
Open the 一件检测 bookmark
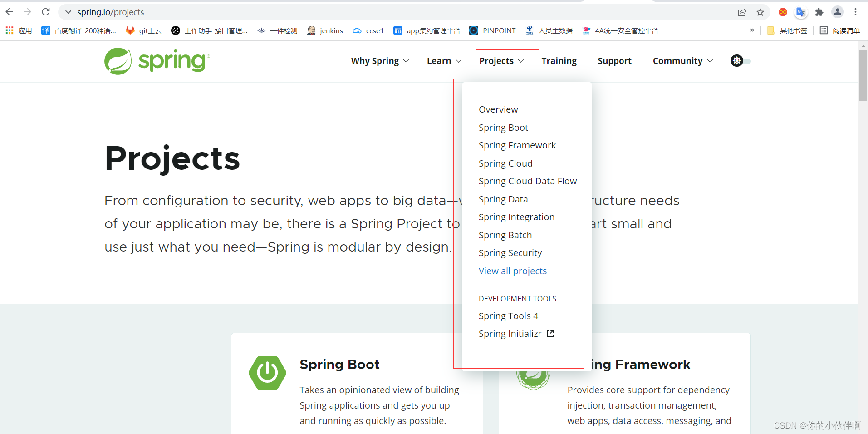click(x=277, y=30)
